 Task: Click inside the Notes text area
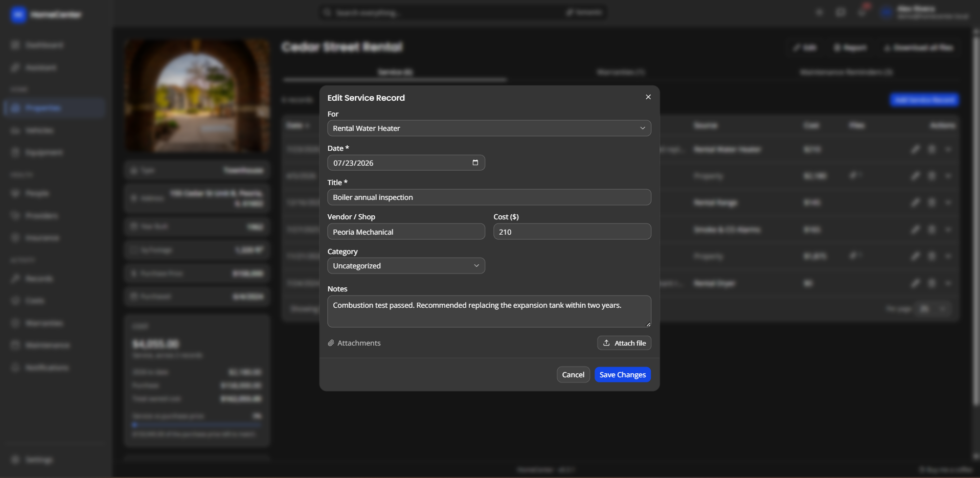point(489,311)
